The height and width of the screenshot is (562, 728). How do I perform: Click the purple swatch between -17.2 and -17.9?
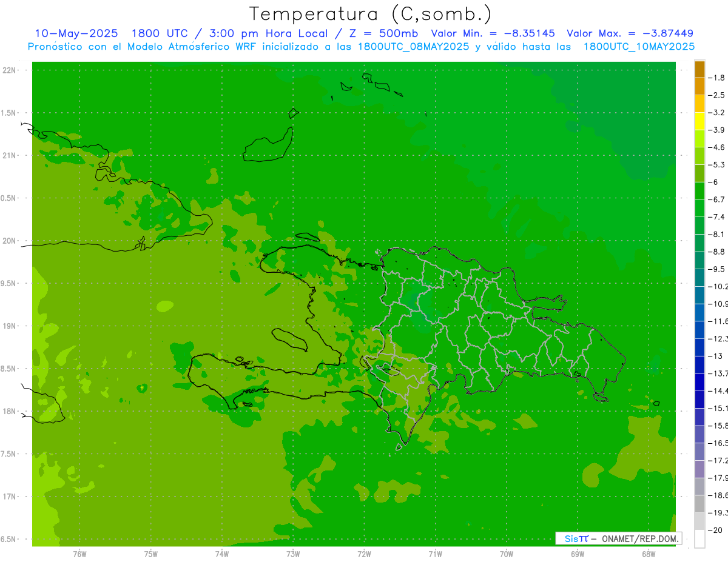tap(699, 469)
